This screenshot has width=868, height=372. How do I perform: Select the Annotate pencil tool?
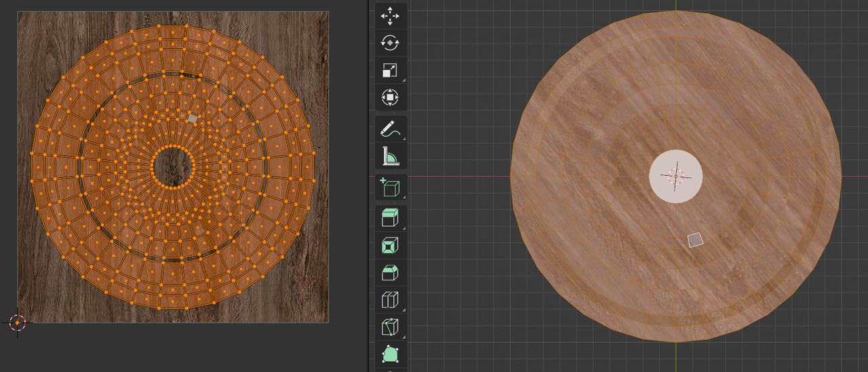click(391, 128)
